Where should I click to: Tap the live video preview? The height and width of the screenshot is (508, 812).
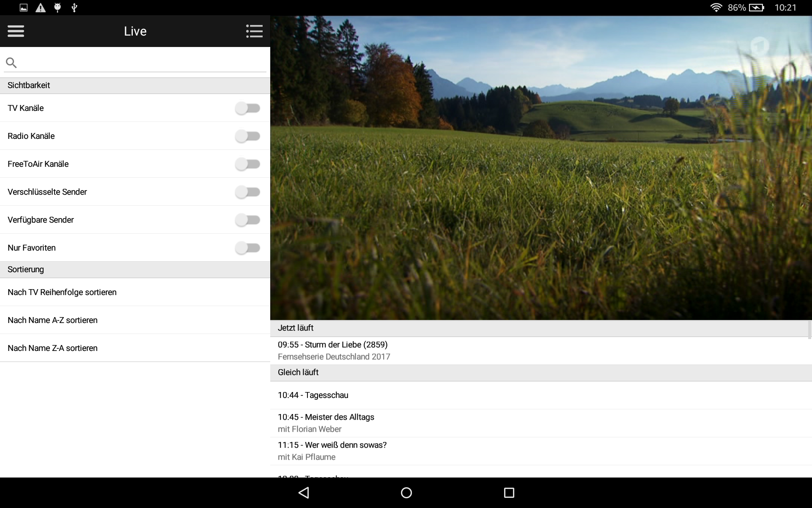click(540, 168)
